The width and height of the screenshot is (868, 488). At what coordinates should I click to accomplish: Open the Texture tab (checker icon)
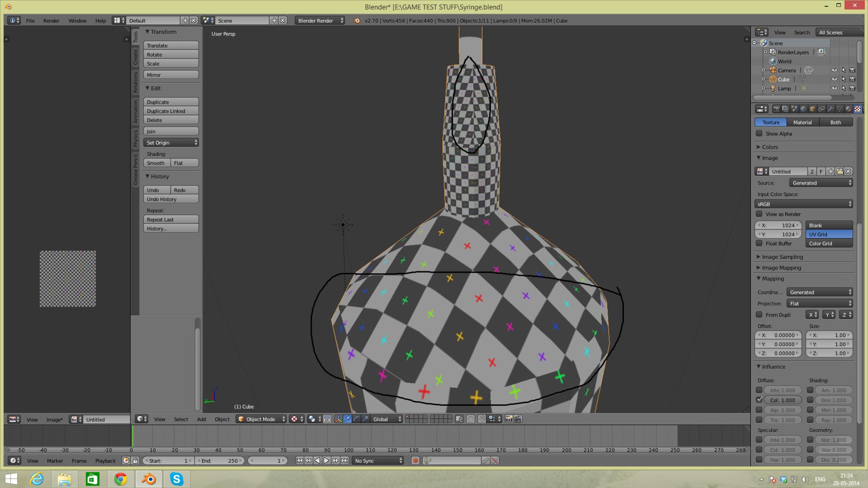[x=858, y=109]
